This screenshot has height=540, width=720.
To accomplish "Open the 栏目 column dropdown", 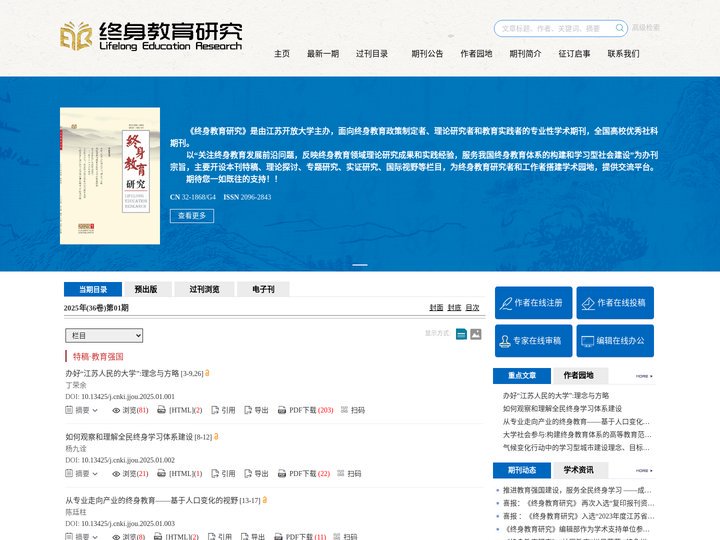I will click(x=104, y=336).
